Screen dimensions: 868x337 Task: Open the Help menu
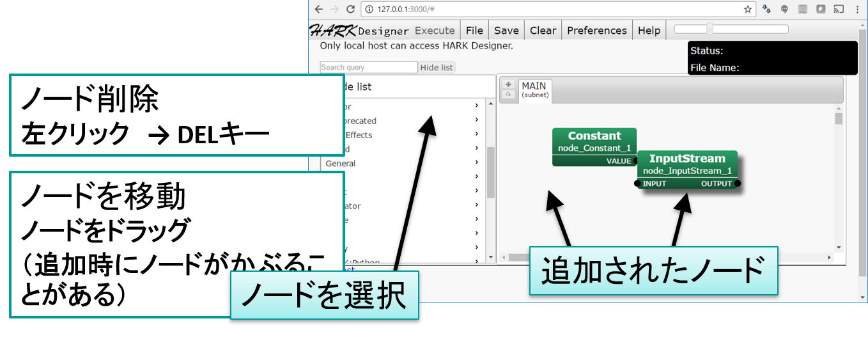click(649, 31)
